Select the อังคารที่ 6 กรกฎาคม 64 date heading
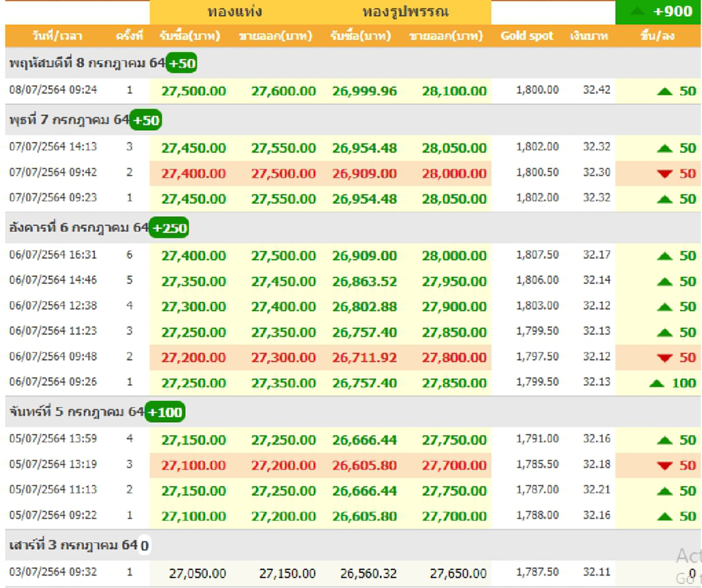The image size is (702, 588). (x=79, y=228)
